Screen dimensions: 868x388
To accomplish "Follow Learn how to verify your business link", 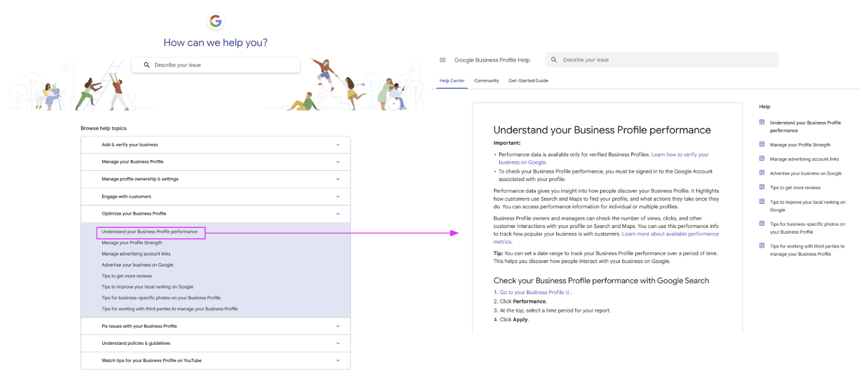I will pos(604,158).
